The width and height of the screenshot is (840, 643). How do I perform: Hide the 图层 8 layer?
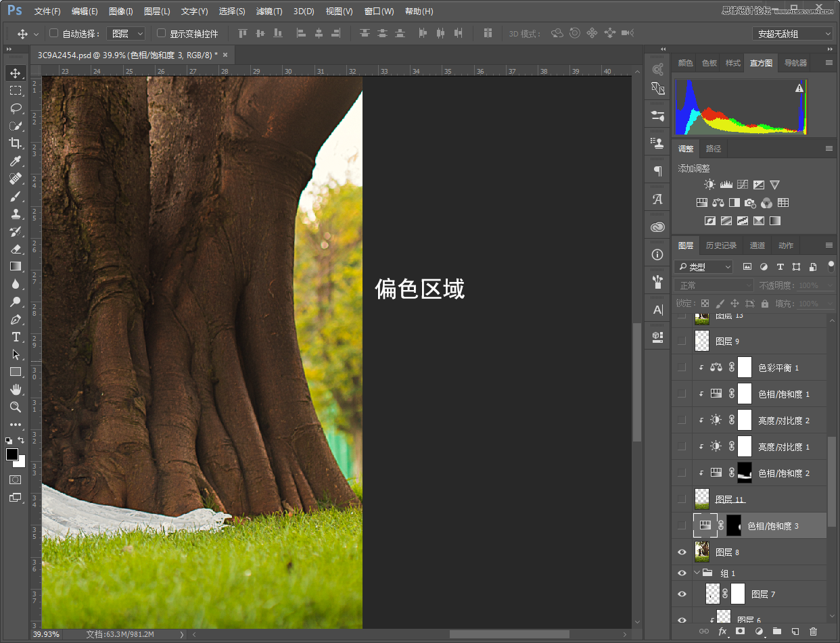coord(682,552)
